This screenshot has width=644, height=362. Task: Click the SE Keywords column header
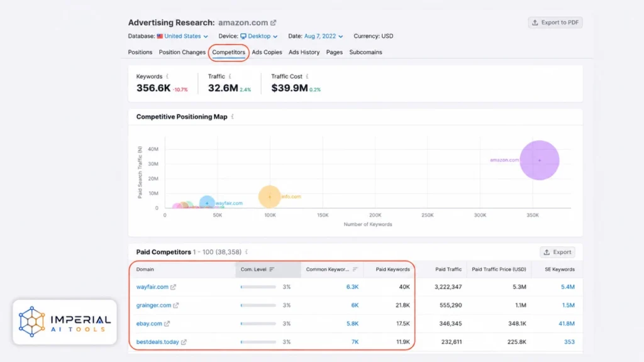click(560, 269)
